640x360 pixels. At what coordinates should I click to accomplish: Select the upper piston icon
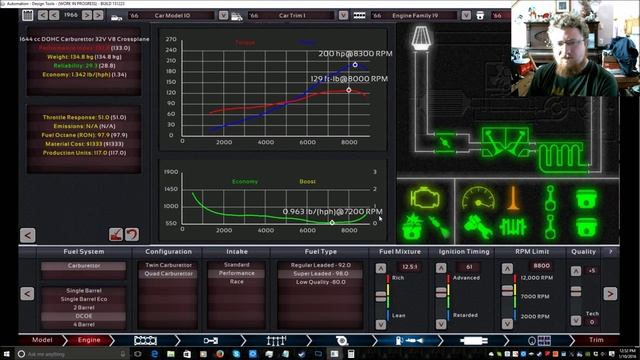(x=586, y=199)
